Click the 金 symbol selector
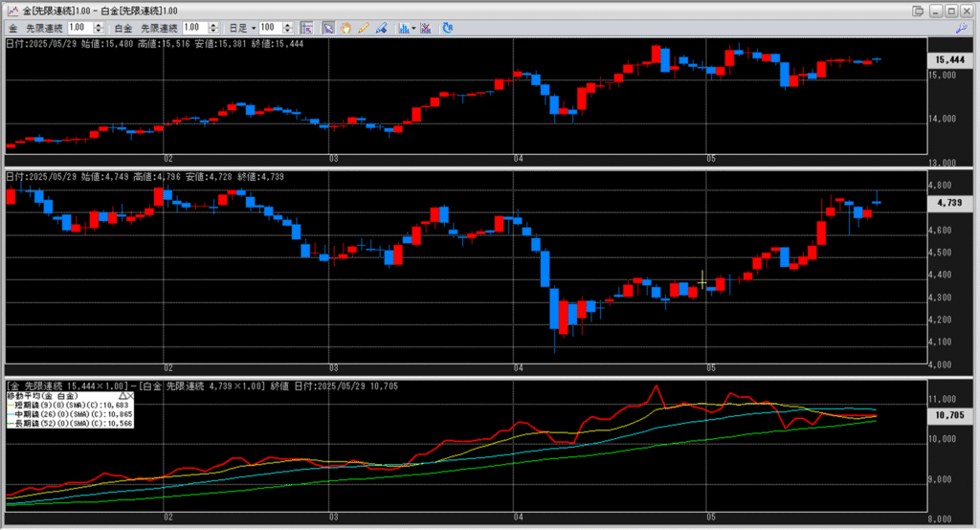Screen dimensions: 980x530 13,28
